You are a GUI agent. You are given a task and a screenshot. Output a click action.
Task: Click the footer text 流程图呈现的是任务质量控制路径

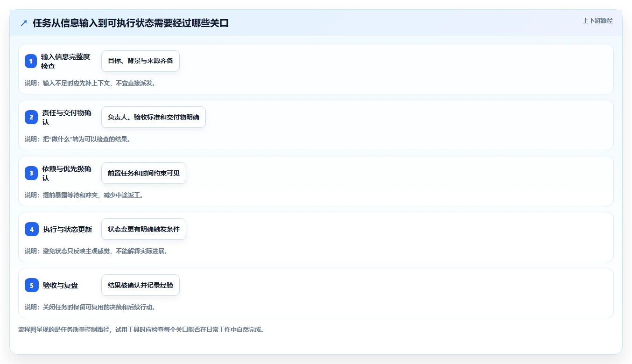tap(141, 329)
